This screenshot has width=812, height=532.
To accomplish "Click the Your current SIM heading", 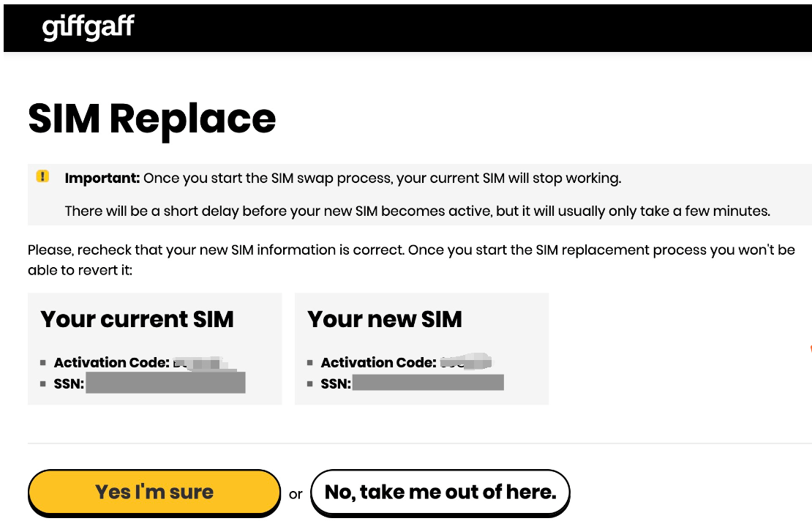I will (138, 319).
